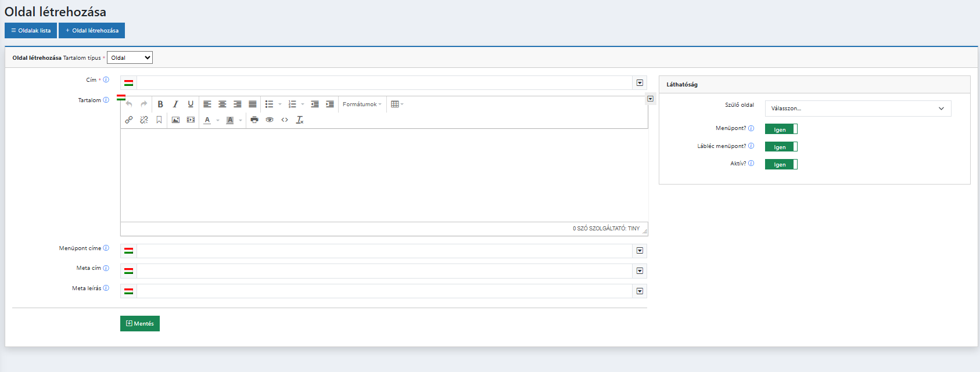Expand the Formátumok dropdown menu
This screenshot has height=372, width=980.
(x=362, y=104)
